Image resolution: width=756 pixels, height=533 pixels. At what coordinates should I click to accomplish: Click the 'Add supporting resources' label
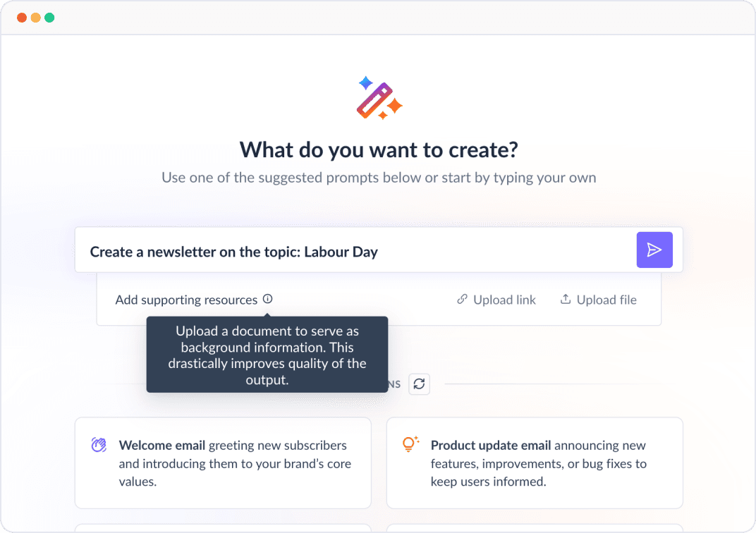(186, 300)
